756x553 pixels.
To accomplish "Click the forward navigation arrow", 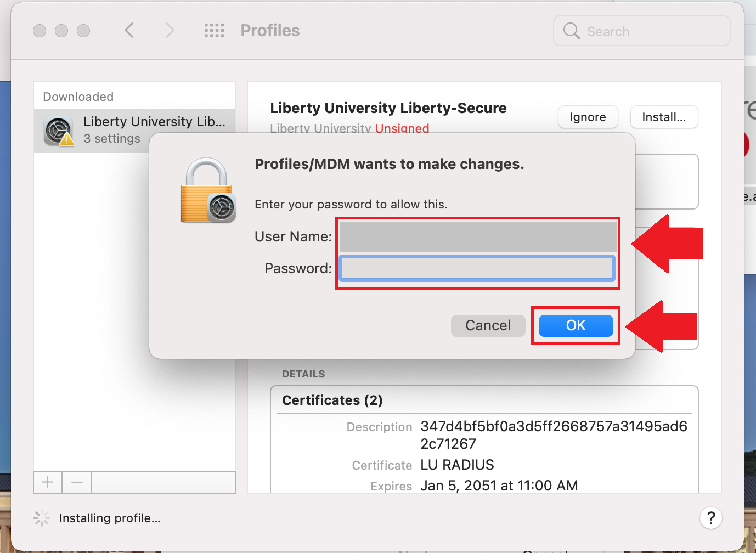I will pos(170,30).
